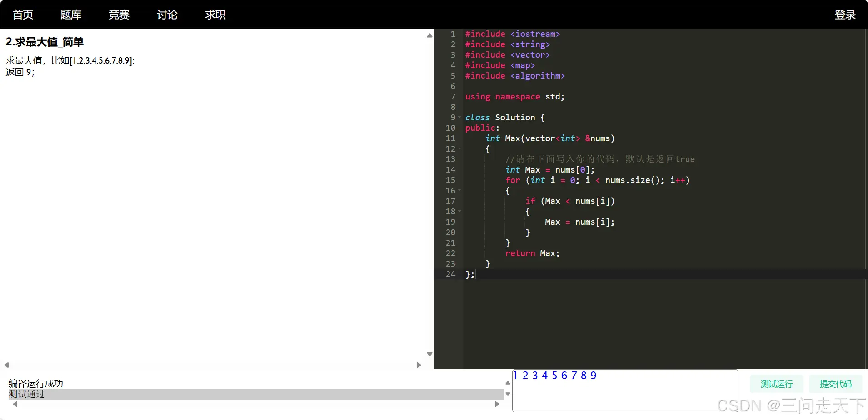Open the 讨论 discussion menu item
The width and height of the screenshot is (868, 420).
(167, 15)
